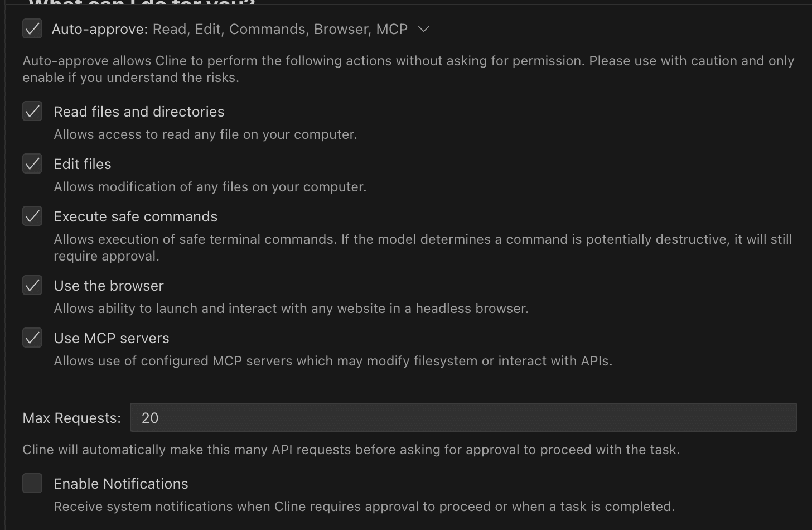Click the "Enable Notifications" label text
Image resolution: width=812 pixels, height=530 pixels.
(121, 484)
